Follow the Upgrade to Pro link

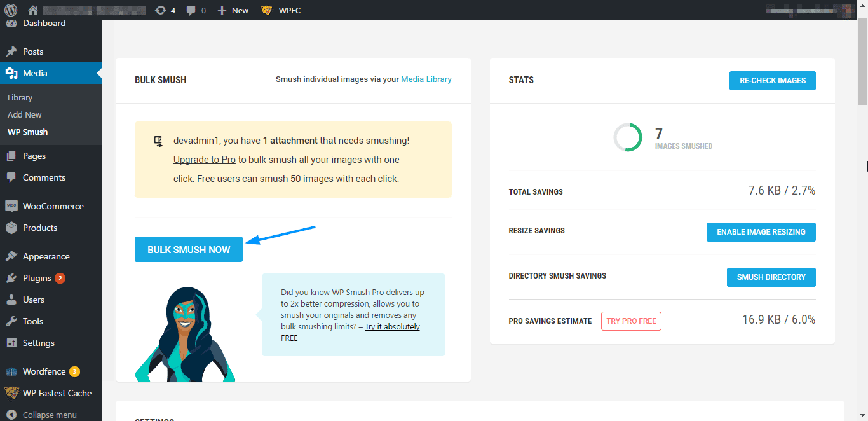pos(205,160)
